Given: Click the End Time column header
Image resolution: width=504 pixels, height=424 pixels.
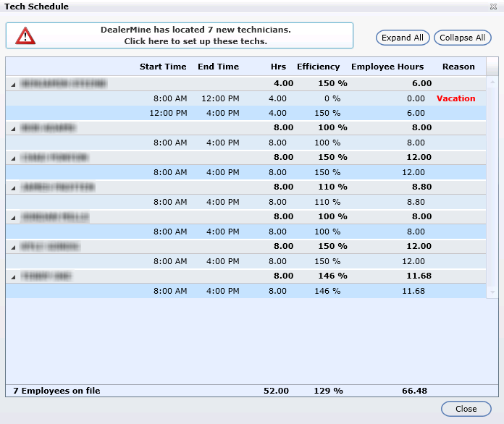Looking at the screenshot, I should pos(218,67).
